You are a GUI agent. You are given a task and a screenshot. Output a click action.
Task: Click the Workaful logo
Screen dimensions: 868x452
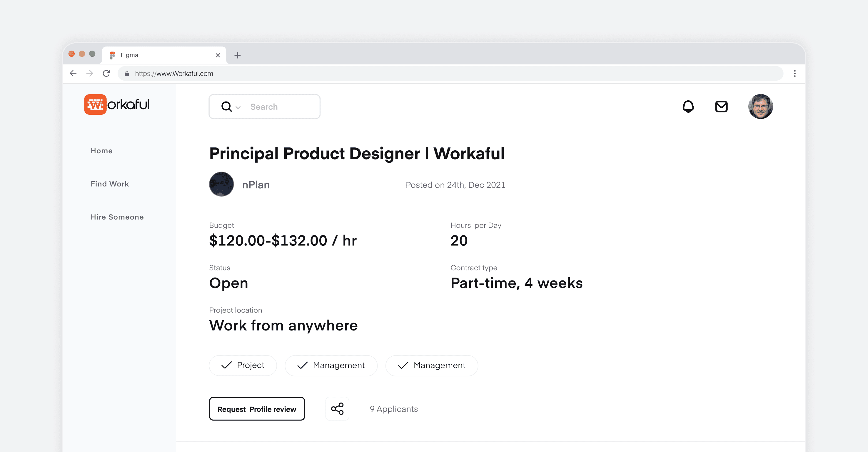[x=117, y=104]
